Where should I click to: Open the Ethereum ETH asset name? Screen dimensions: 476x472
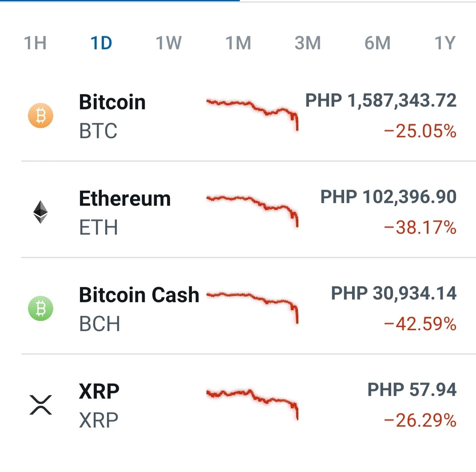tap(125, 212)
